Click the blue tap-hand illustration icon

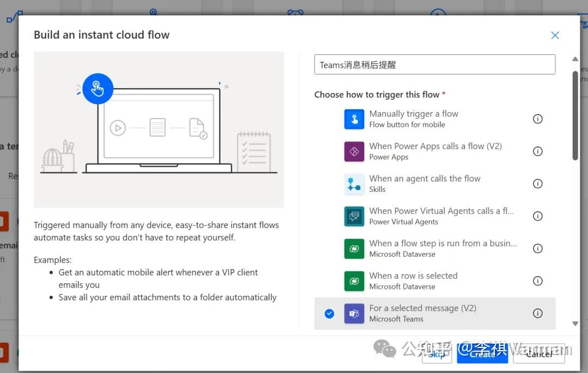tap(97, 89)
